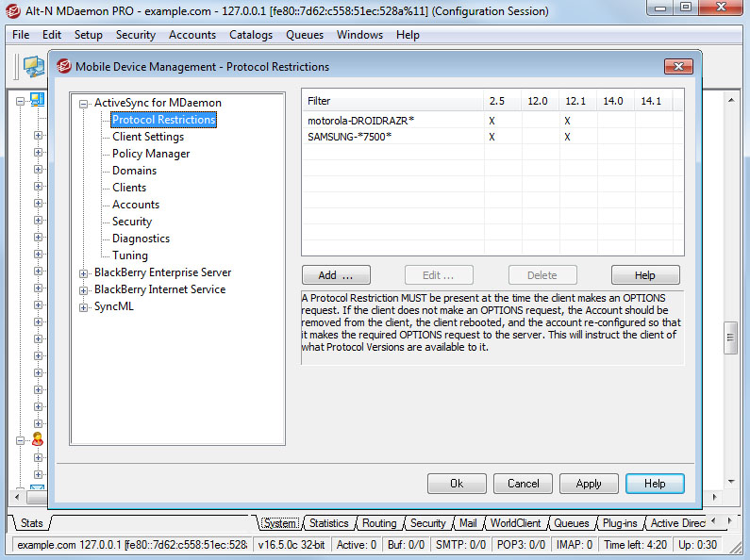Open the Windows menu
The height and width of the screenshot is (560, 750).
point(359,35)
